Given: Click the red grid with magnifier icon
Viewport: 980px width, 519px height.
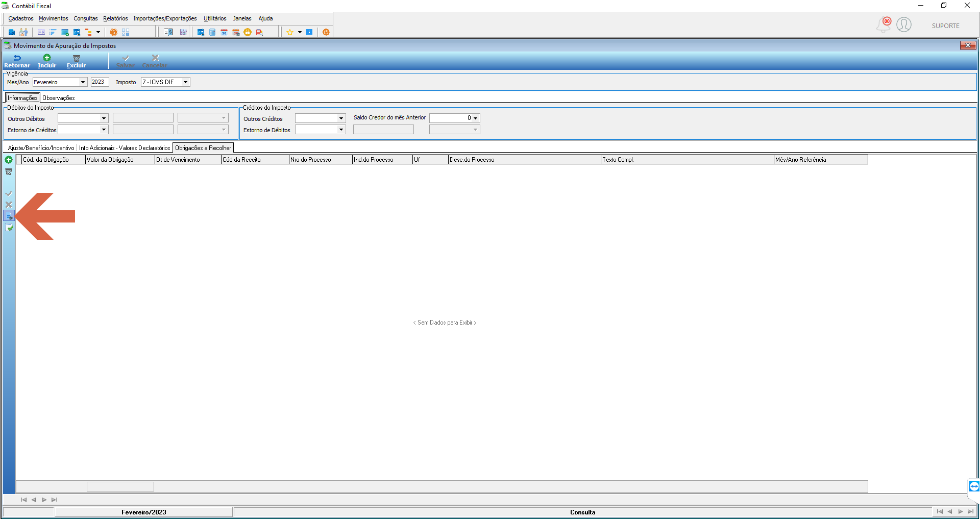Looking at the screenshot, I should 259,32.
